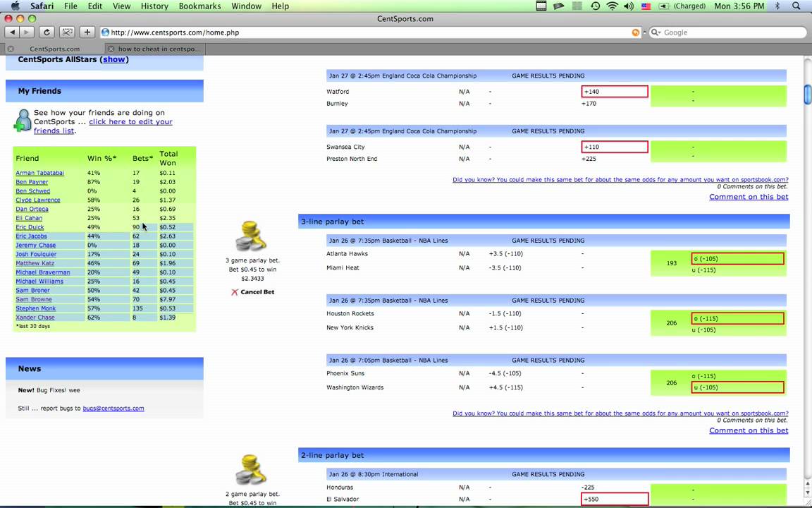Select Hawks-Heat over o (-105) box
812x508 pixels.
737,259
